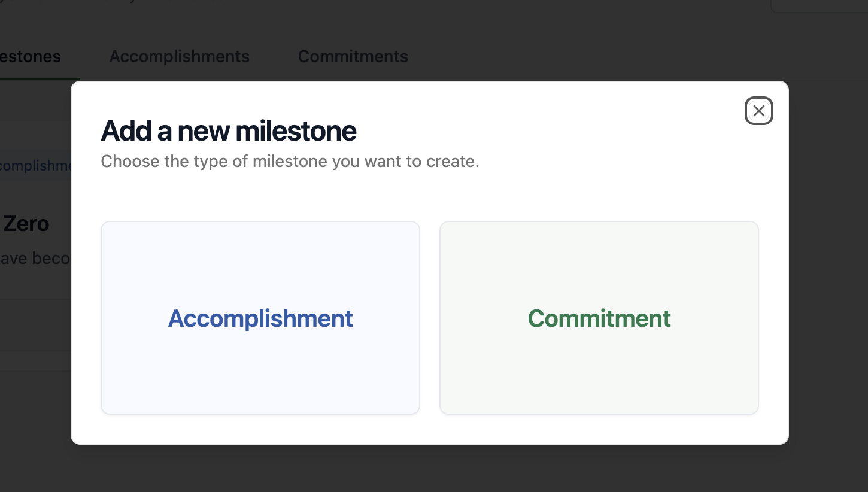The height and width of the screenshot is (492, 868).
Task: Click the partially visible box at top right
Action: 819,5
